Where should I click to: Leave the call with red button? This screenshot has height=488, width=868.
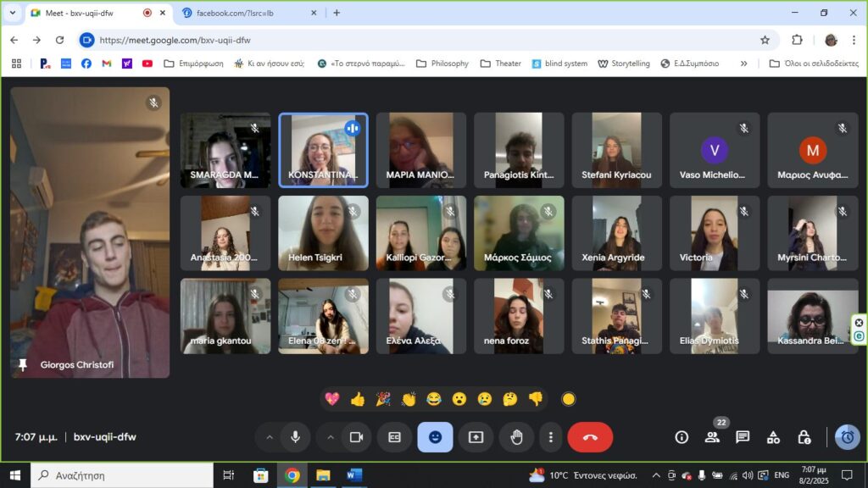[590, 437]
